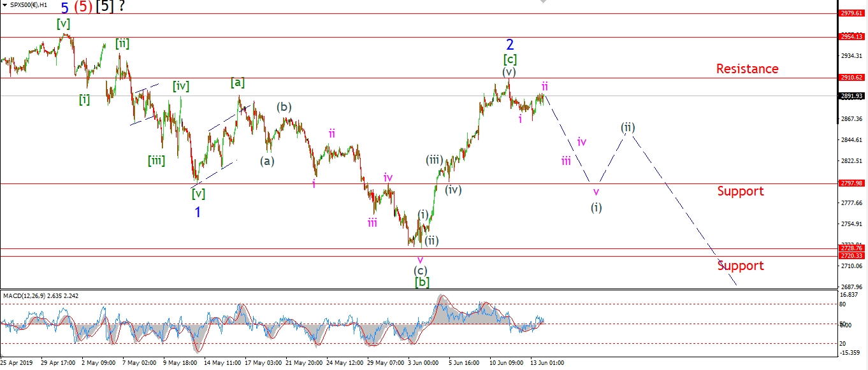Select the lowest red Support text label
Screen dimensions: 868x370
(x=740, y=266)
